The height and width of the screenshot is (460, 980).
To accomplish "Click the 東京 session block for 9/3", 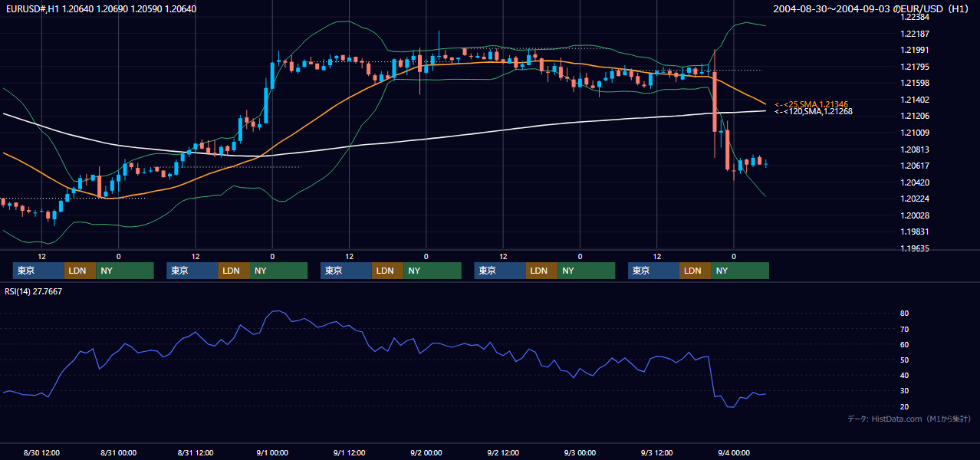I will [x=653, y=271].
